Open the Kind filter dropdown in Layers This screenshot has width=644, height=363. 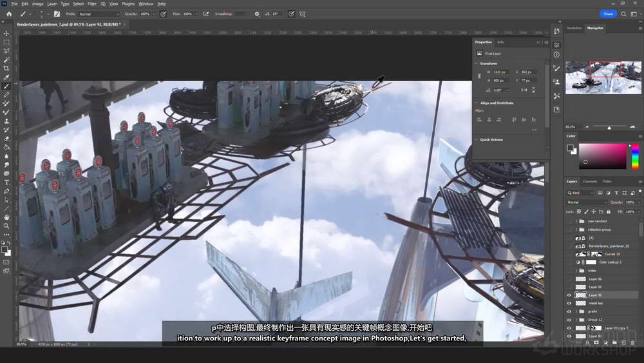[x=581, y=193]
